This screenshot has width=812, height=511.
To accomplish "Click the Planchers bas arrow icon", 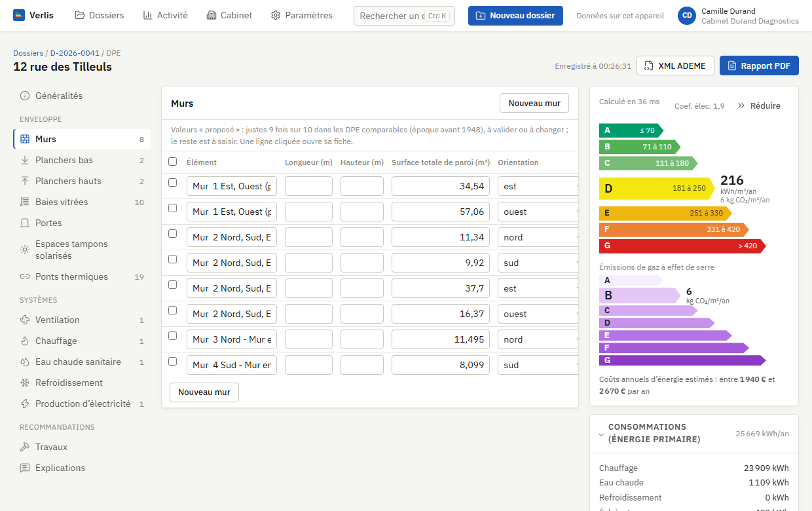I will pos(25,160).
